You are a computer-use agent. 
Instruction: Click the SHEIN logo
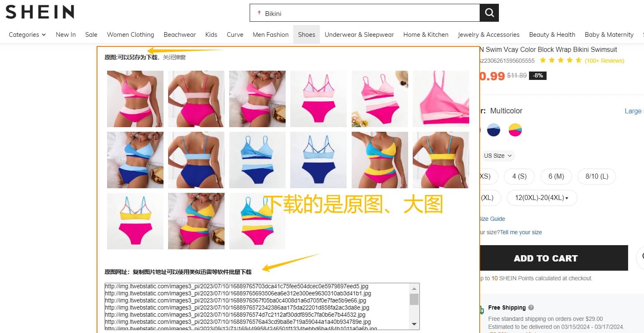pos(40,12)
